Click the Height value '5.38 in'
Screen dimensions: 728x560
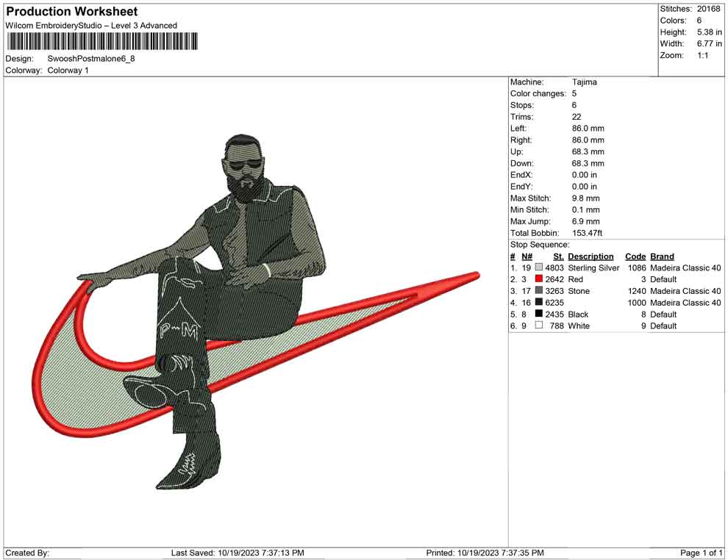710,32
